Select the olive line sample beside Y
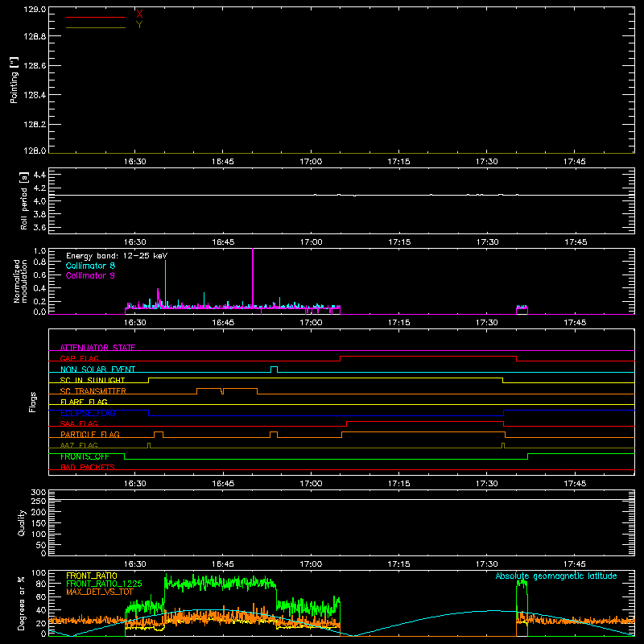Image resolution: width=644 pixels, height=644 pixels. coord(96,27)
